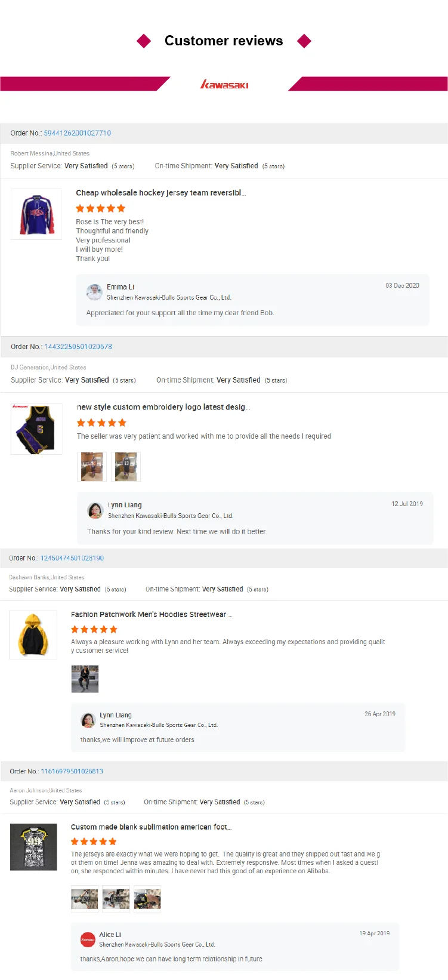Click the five-star rating under hockey jersey review

point(101,208)
